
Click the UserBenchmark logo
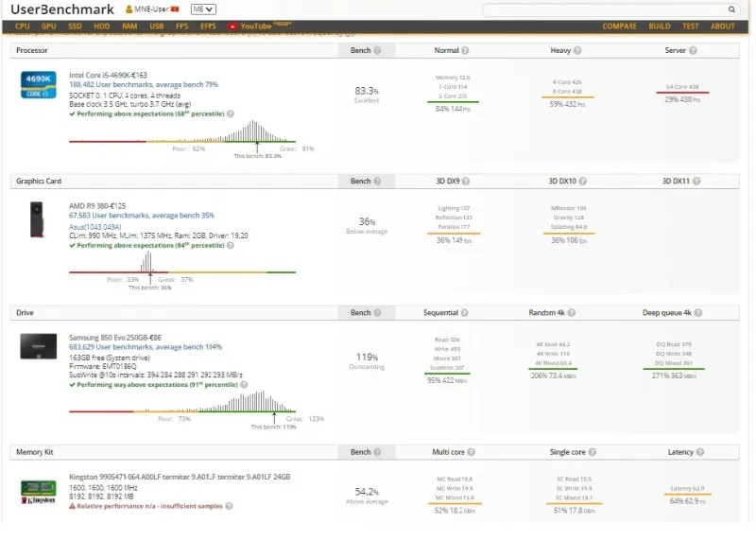pyautogui.click(x=62, y=9)
